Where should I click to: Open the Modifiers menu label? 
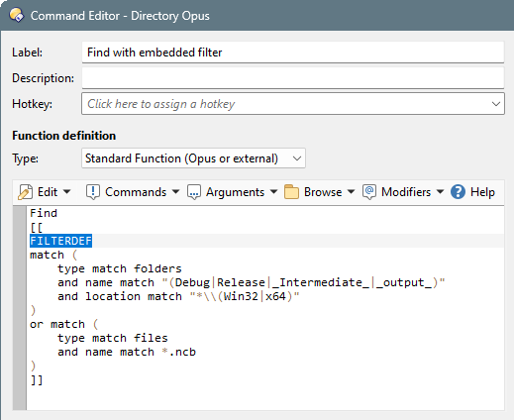[406, 192]
